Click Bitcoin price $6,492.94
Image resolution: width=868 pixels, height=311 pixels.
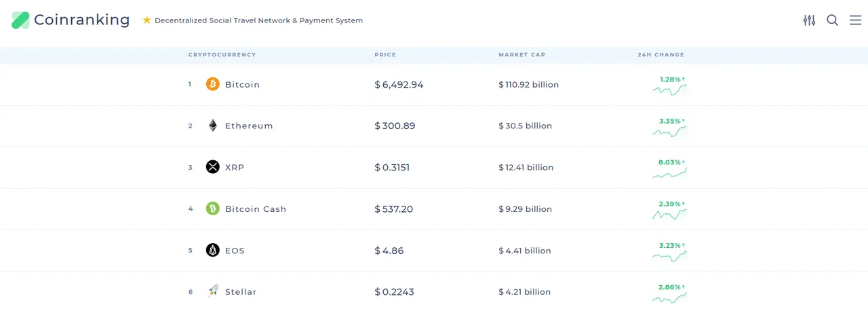pyautogui.click(x=399, y=85)
